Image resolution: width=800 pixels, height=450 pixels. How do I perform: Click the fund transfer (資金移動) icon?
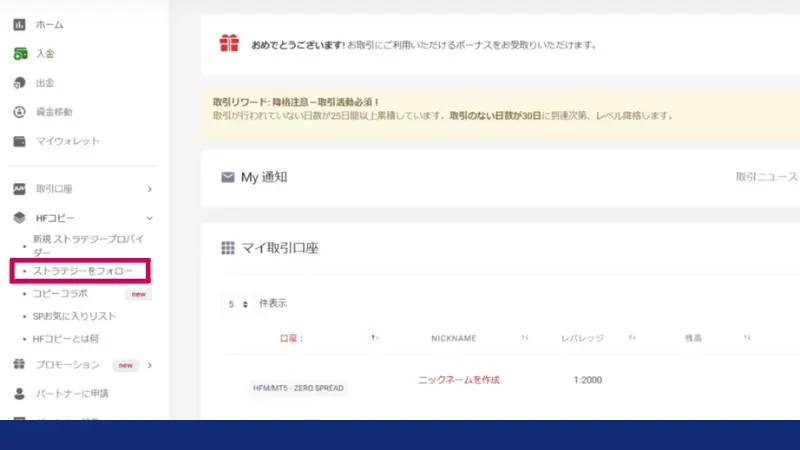19,112
